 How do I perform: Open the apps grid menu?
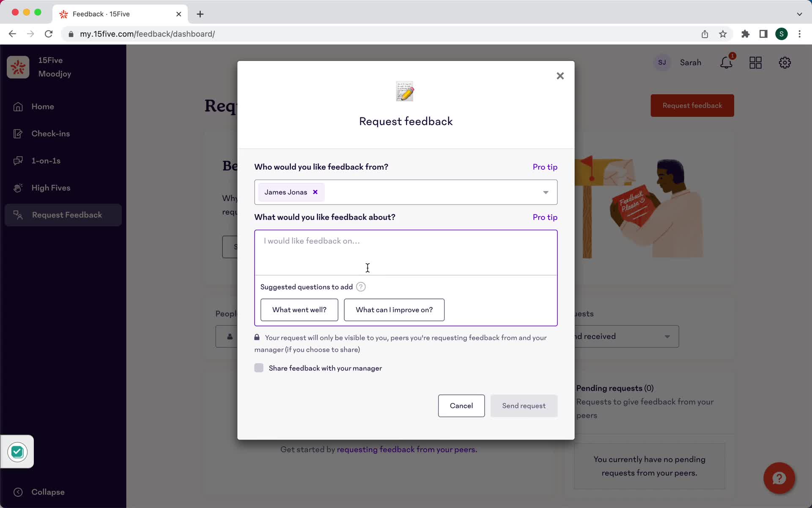pyautogui.click(x=755, y=63)
